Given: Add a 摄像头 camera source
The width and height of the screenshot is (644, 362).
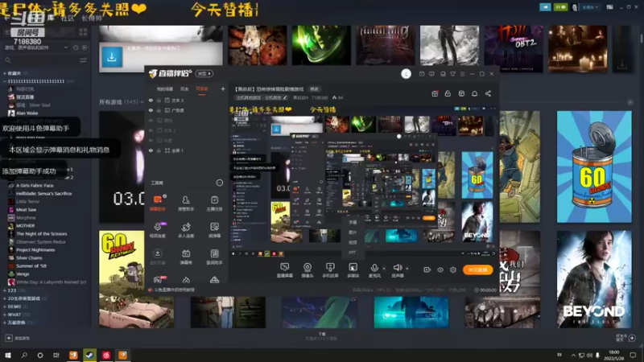Looking at the screenshot, I should (308, 270).
